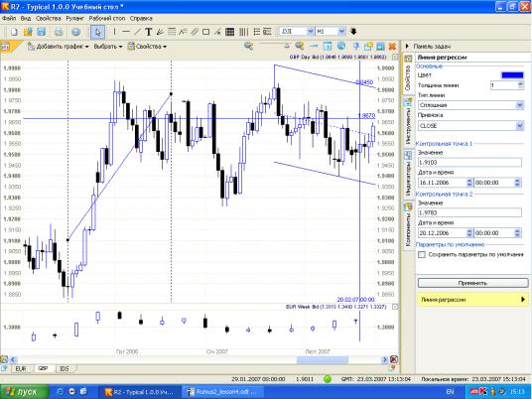Click the EN language indicator in tray
The image size is (532, 399).
click(451, 392)
